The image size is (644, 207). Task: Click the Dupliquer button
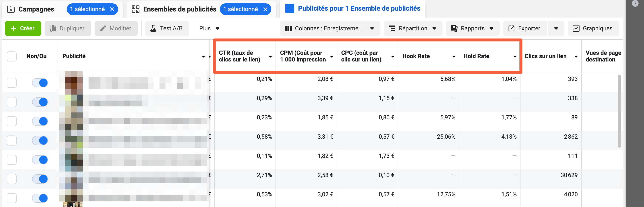click(x=68, y=28)
